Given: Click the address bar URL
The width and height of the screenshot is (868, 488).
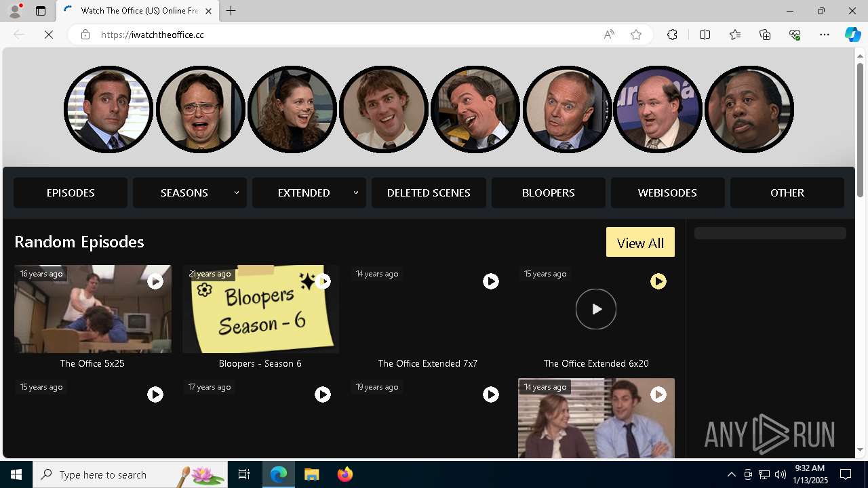Looking at the screenshot, I should tap(153, 35).
